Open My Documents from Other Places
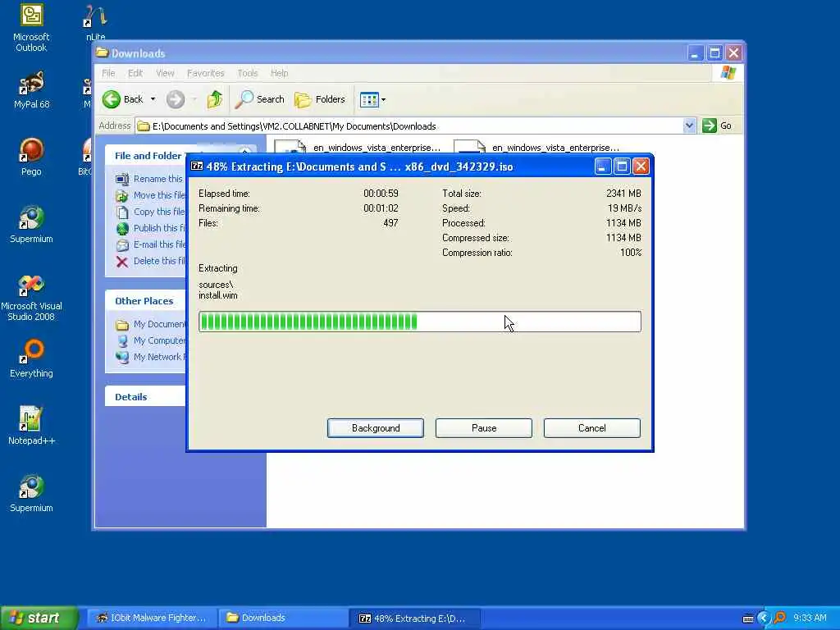This screenshot has height=630, width=840. (x=151, y=324)
